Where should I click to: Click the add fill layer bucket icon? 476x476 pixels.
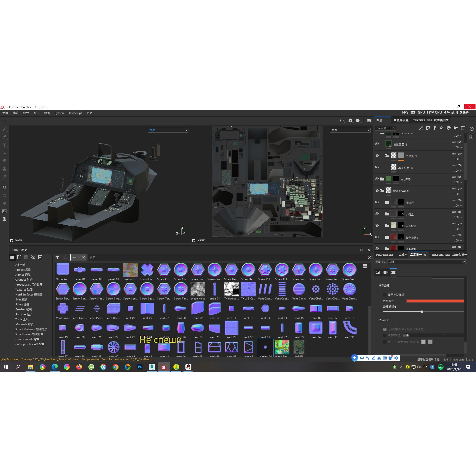click(442, 128)
